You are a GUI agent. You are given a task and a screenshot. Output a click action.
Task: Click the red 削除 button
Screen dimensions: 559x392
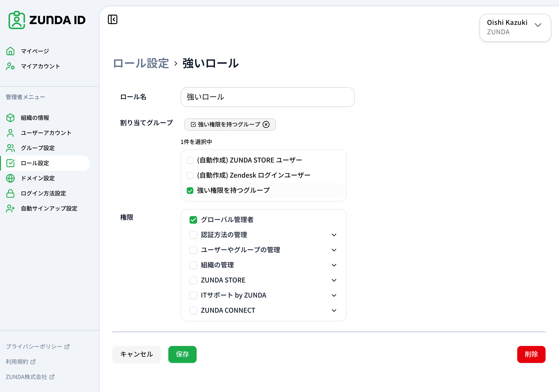pyautogui.click(x=531, y=354)
